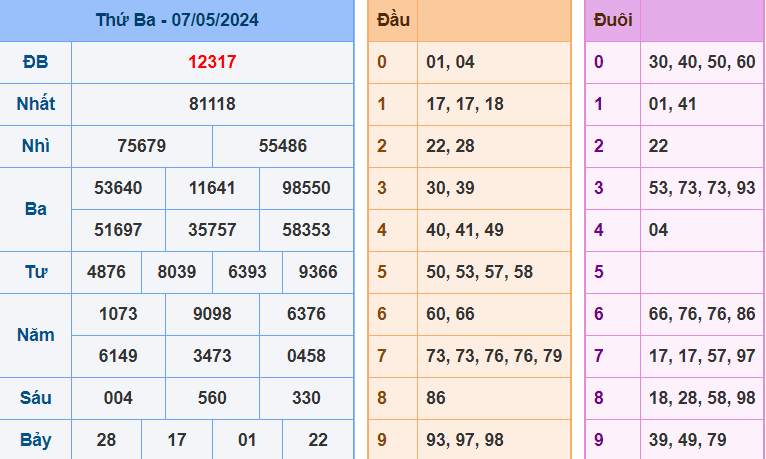Select the Năm row label

36,335
